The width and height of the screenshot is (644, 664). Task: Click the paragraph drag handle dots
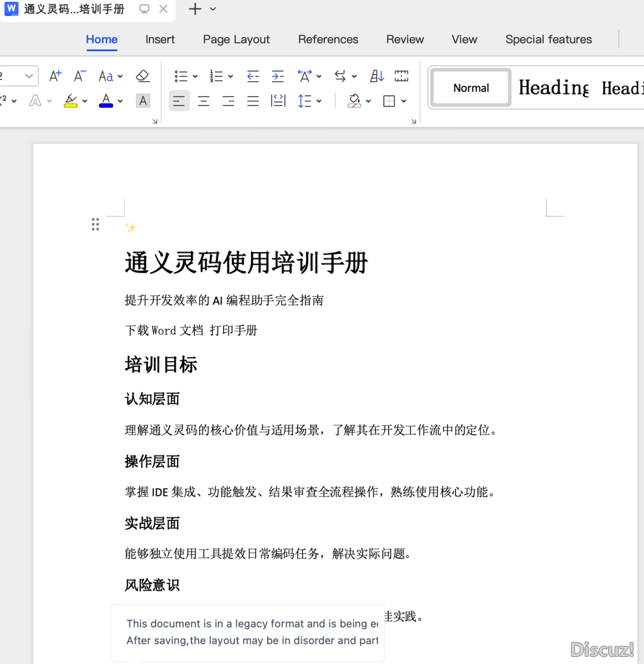(95, 225)
